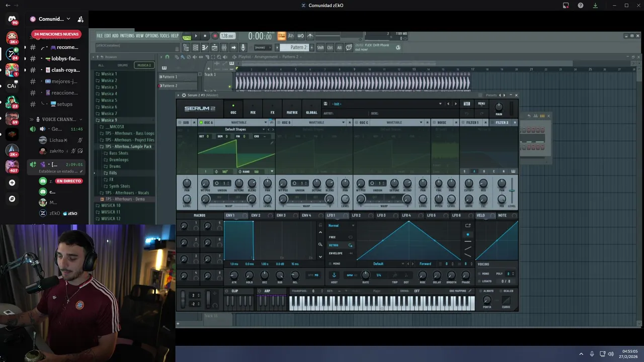Click the orange pattern-view button beside time display

click(282, 36)
